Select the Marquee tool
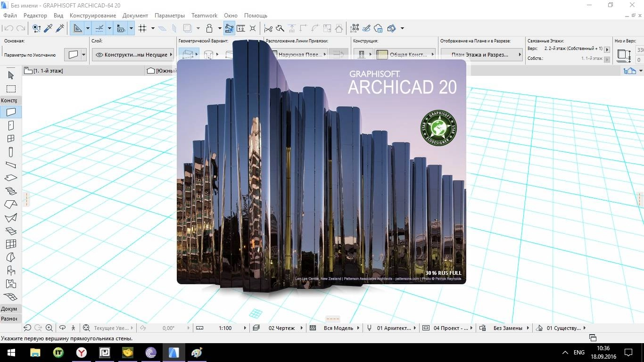Viewport: 644px width, 362px height. (x=11, y=89)
